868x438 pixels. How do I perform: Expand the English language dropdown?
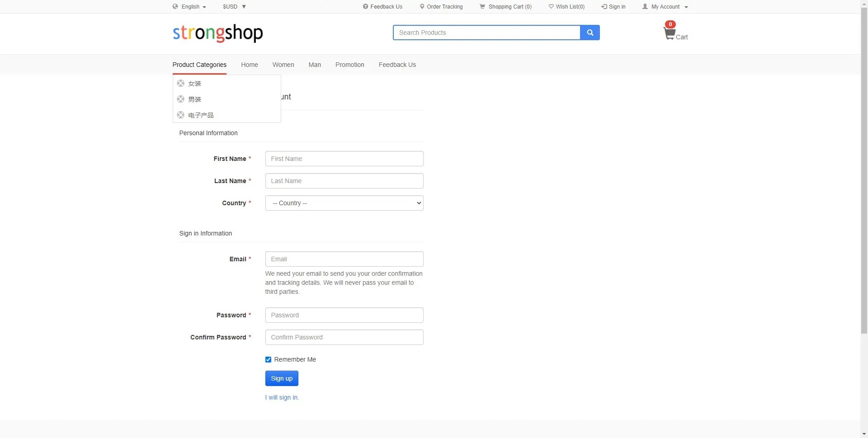tap(189, 7)
